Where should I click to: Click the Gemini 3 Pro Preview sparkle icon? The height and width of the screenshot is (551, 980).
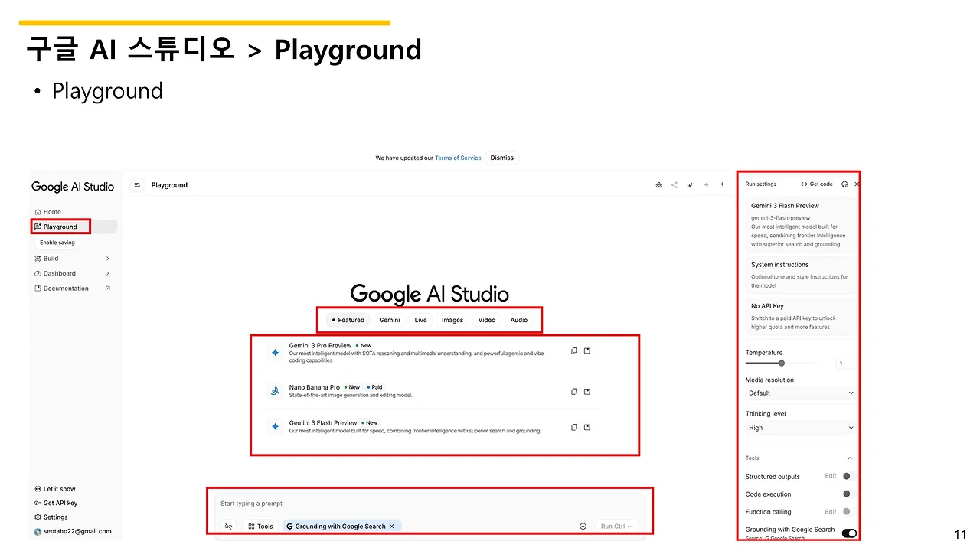(x=275, y=353)
